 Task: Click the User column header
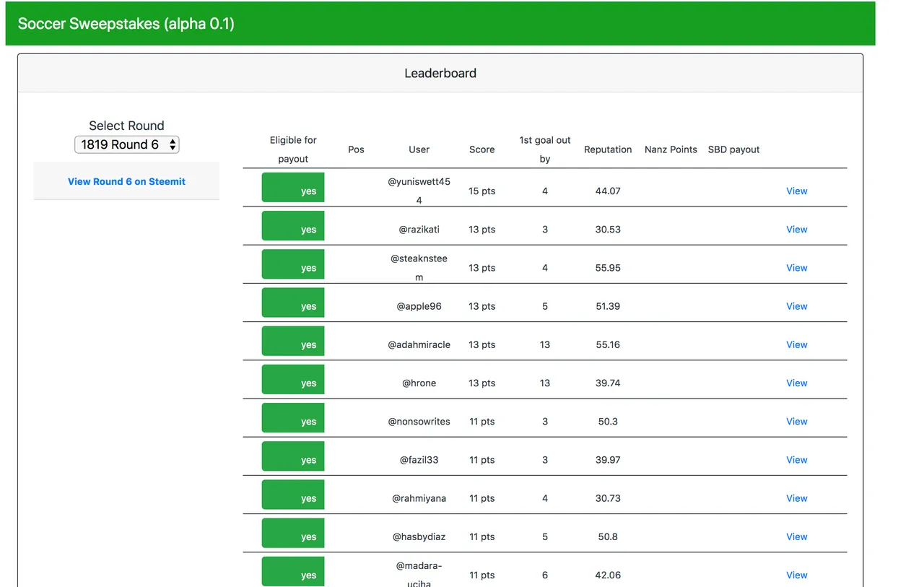[419, 149]
